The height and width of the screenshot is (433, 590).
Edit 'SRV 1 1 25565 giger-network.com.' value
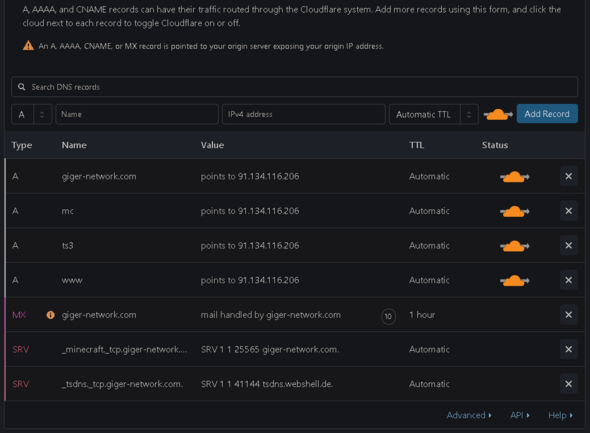[270, 349]
